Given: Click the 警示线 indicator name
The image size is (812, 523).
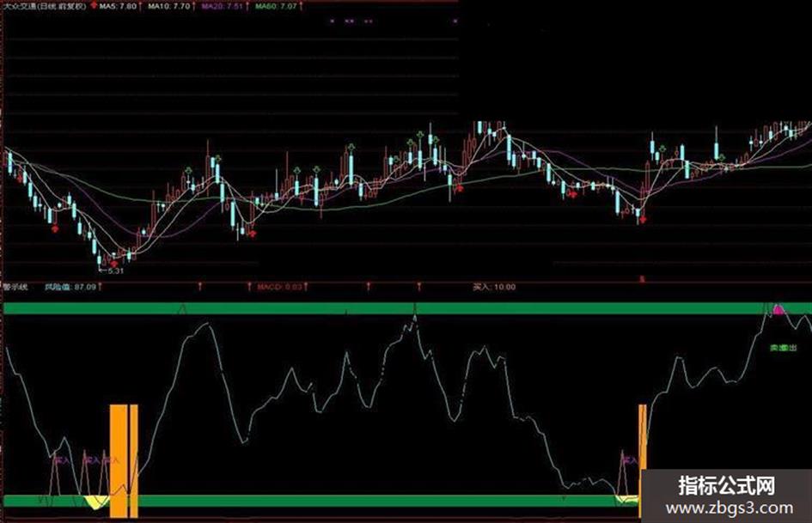Looking at the screenshot, I should 15,286.
